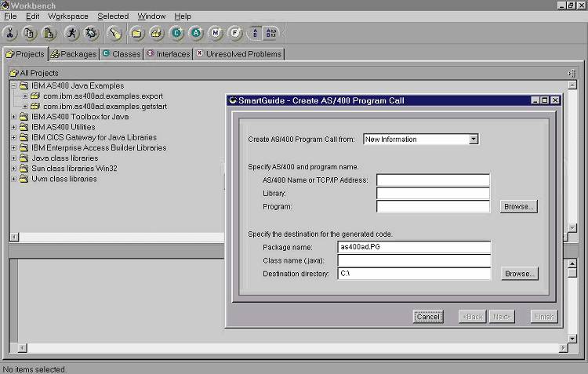Image resolution: width=588 pixels, height=374 pixels.
Task: Click the Sun class libraries Win32 folder icon
Action: [x=24, y=169]
